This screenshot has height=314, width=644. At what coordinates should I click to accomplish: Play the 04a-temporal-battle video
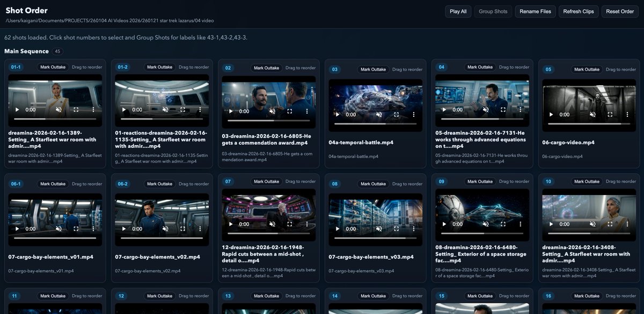click(338, 115)
